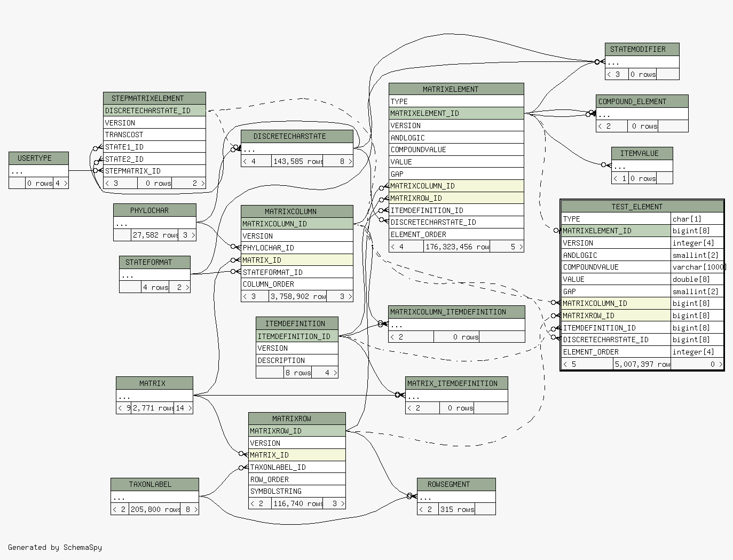
Task: Select the TAXONLABEL_ID column in MATRIXROW
Action: 297,467
